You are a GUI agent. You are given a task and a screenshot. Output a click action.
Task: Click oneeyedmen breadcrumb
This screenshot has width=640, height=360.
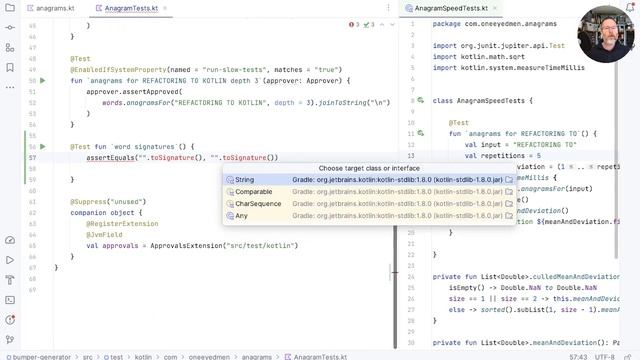(x=209, y=357)
